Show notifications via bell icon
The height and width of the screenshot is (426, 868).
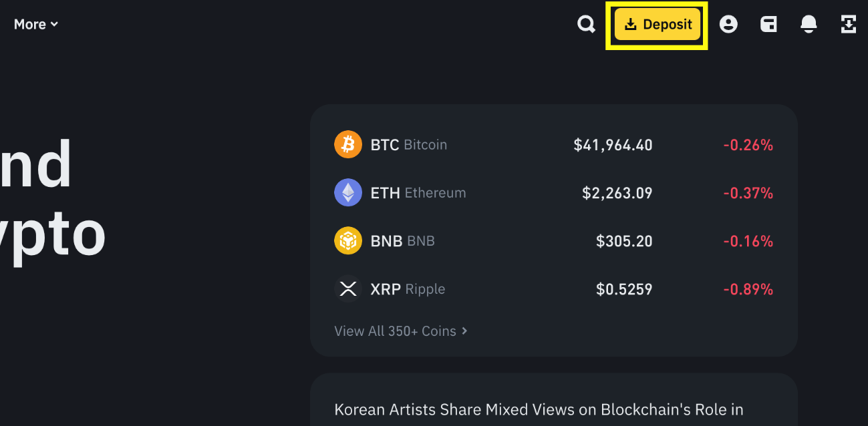pos(809,25)
